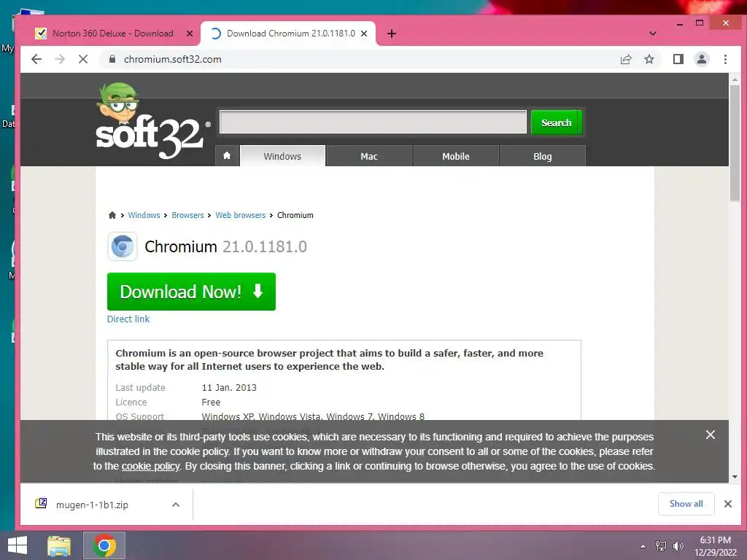Open the Mobile nav tab

click(x=456, y=156)
